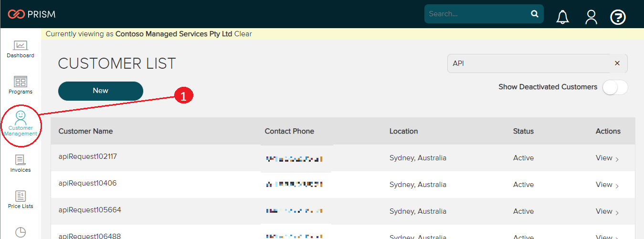The height and width of the screenshot is (239, 644).
Task: Click Active status for apiRequest10406
Action: [x=523, y=185]
